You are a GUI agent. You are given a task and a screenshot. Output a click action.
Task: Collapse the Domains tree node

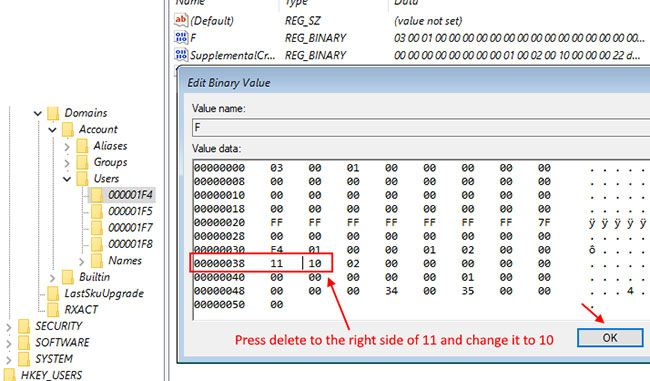pyautogui.click(x=38, y=113)
